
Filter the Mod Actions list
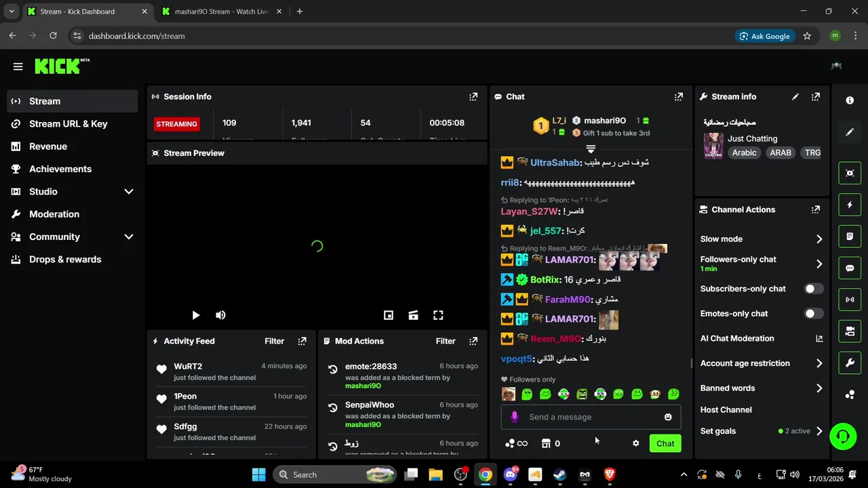446,341
